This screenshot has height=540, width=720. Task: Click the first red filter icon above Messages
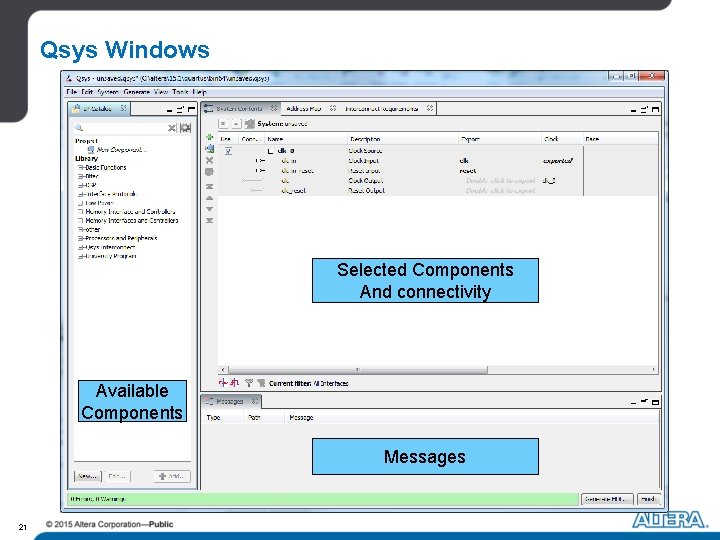click(223, 382)
